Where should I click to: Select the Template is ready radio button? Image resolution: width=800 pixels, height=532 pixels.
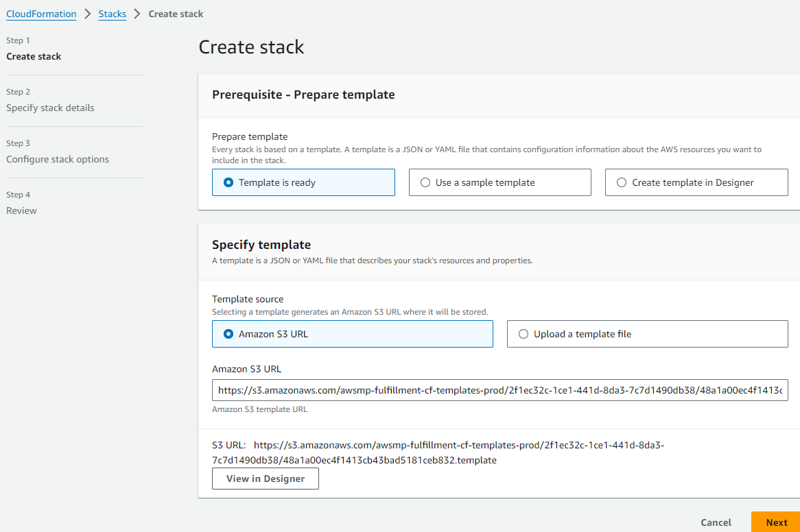[x=303, y=182]
